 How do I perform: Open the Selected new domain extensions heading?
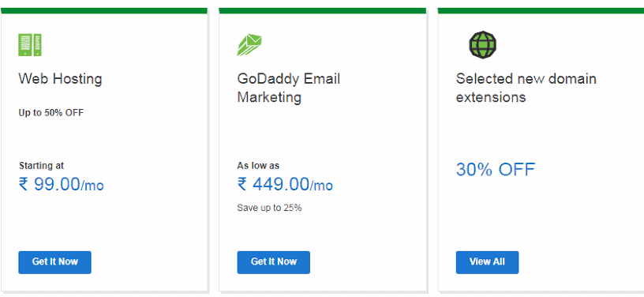pyautogui.click(x=526, y=88)
